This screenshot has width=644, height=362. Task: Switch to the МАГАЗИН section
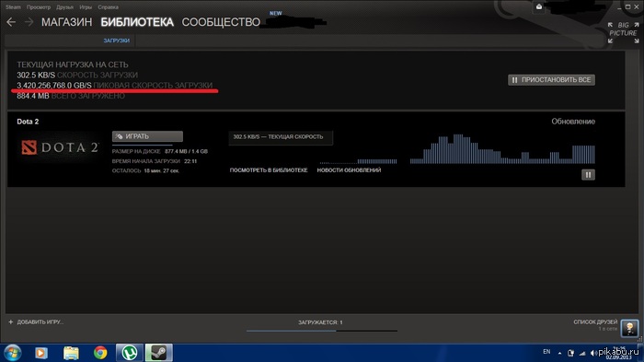click(x=66, y=22)
